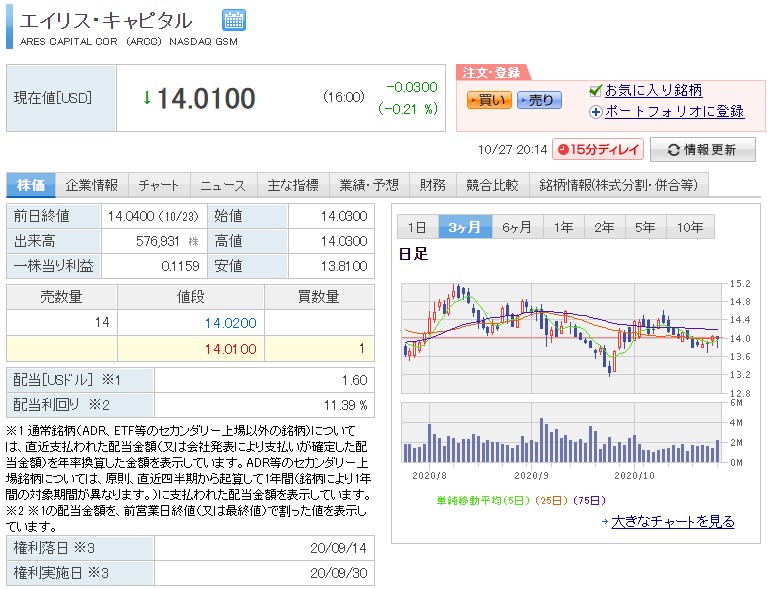The image size is (770, 589).
Task: Click the volume value 576,931
Action: coord(158,241)
